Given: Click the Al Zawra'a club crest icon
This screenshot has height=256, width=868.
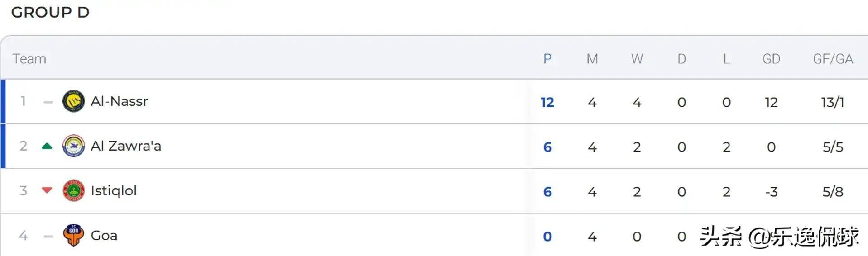Looking at the screenshot, I should [73, 146].
